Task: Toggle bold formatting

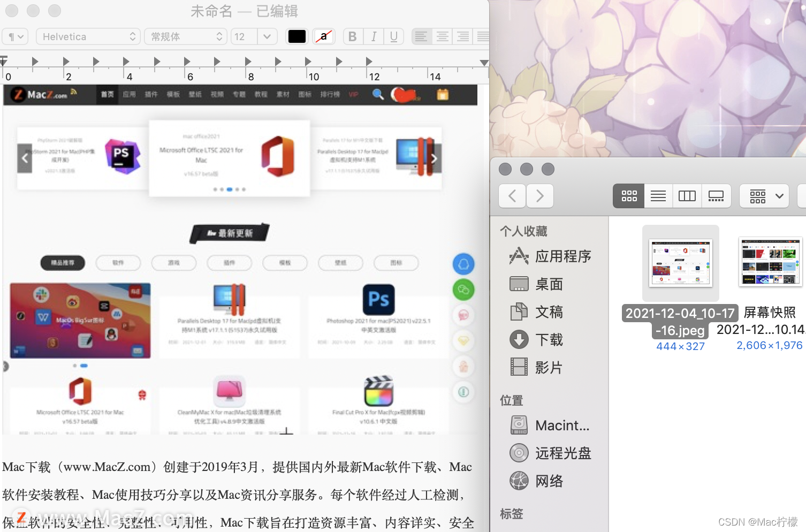Action: (352, 36)
